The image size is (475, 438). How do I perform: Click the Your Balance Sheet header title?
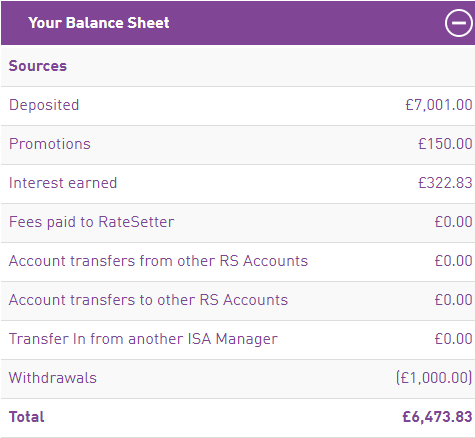[x=99, y=23]
